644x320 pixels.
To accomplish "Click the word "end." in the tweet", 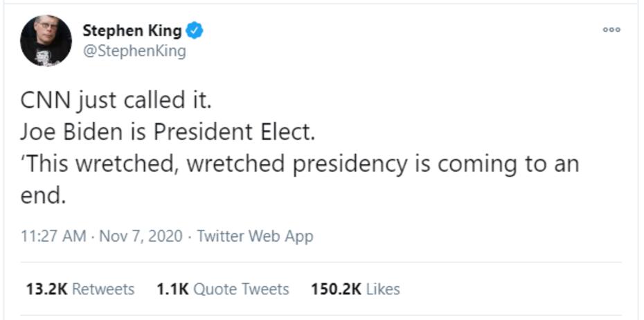I will coord(43,196).
